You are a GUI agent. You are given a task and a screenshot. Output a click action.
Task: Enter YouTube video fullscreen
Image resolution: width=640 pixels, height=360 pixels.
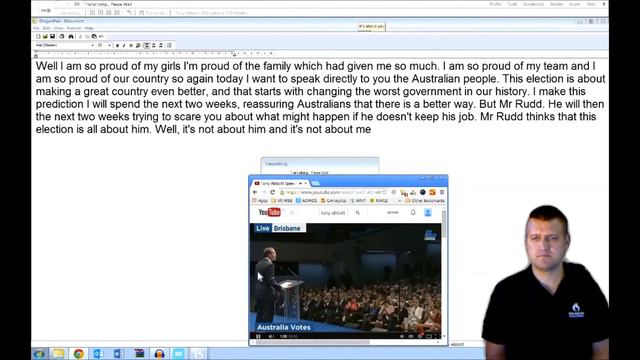(x=437, y=336)
